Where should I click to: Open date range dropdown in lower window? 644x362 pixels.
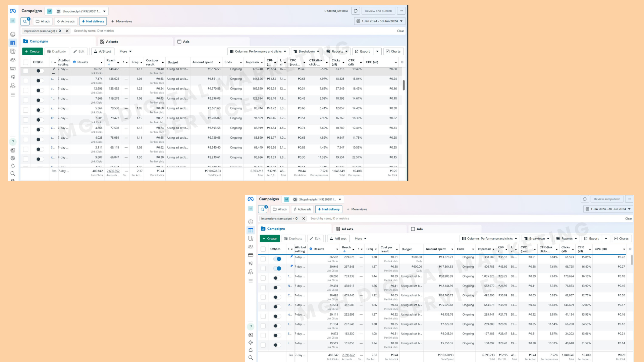click(x=608, y=209)
